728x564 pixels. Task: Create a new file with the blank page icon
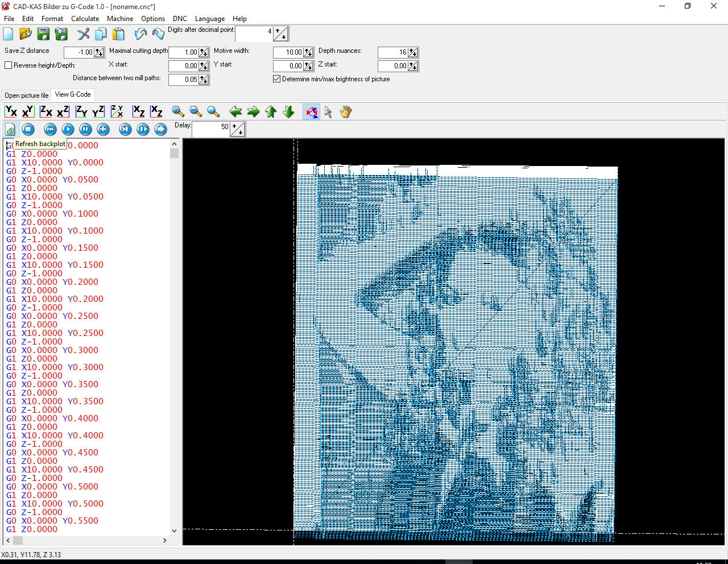9,34
